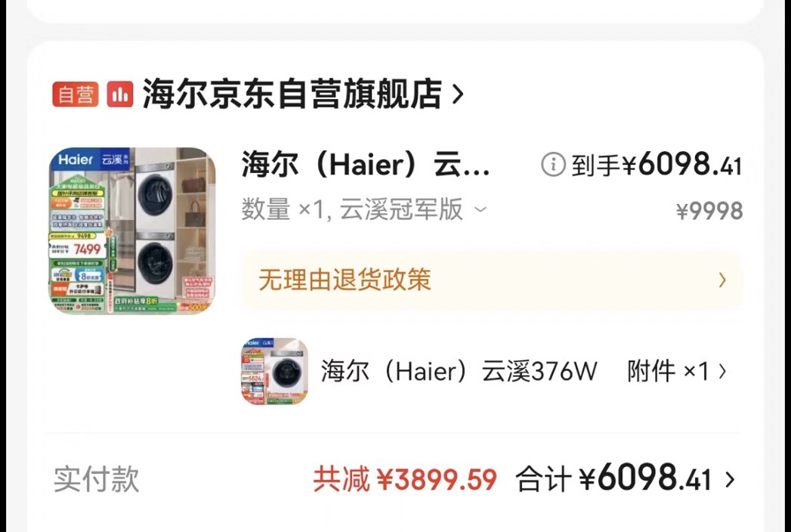The height and width of the screenshot is (532, 791).
Task: Expand 数量 ×1, 云溪冠军版 spec dropdown
Action: coord(364,209)
